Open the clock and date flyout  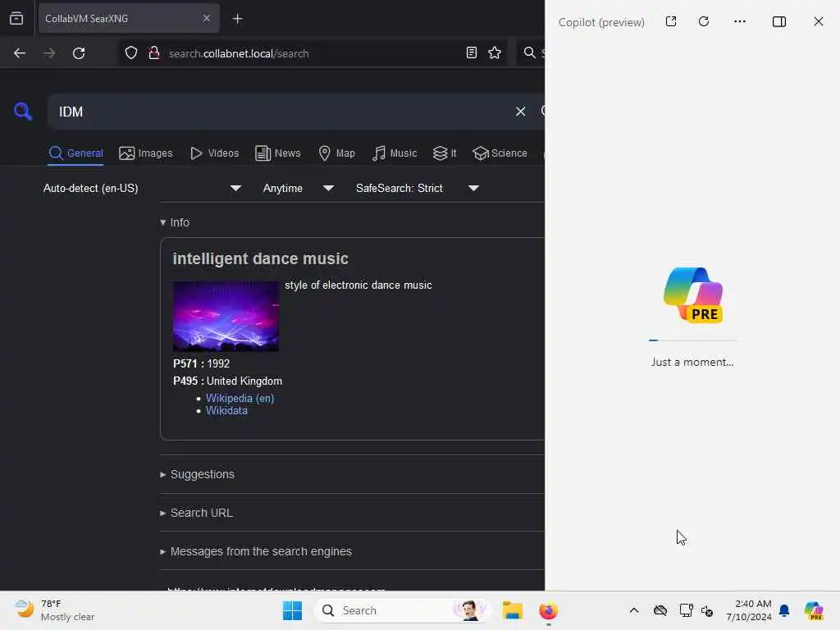[x=748, y=610]
